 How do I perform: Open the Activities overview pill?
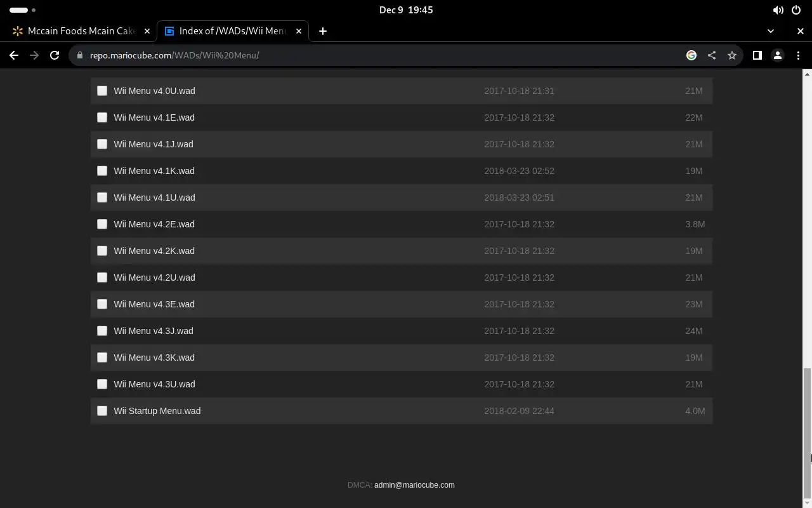coord(22,10)
